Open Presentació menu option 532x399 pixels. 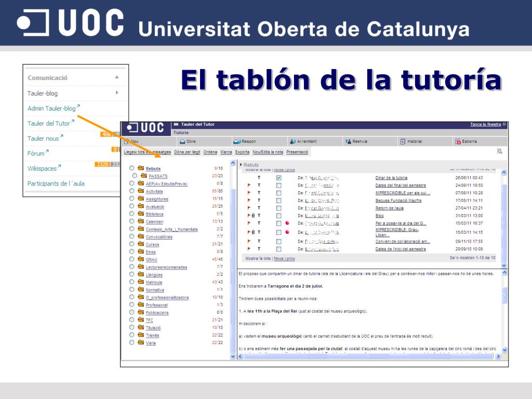[x=297, y=152]
